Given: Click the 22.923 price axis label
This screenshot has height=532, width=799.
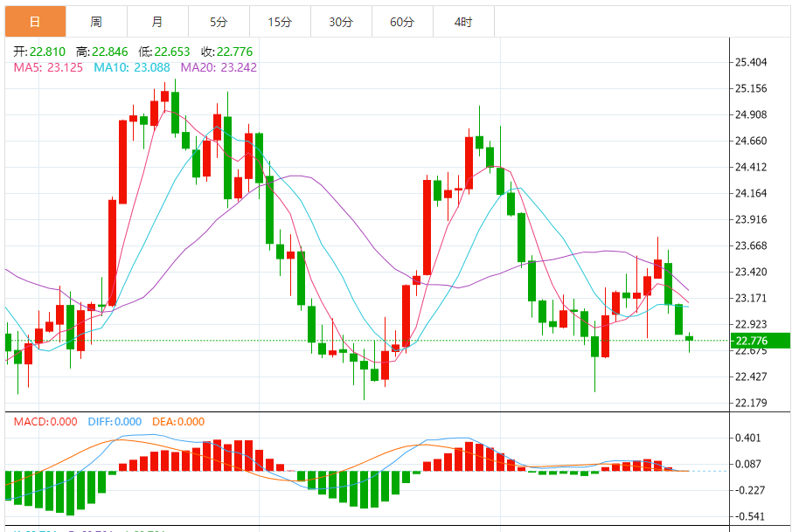Looking at the screenshot, I should (x=751, y=324).
